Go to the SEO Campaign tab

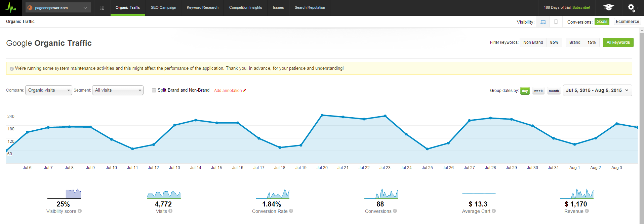[x=163, y=7]
